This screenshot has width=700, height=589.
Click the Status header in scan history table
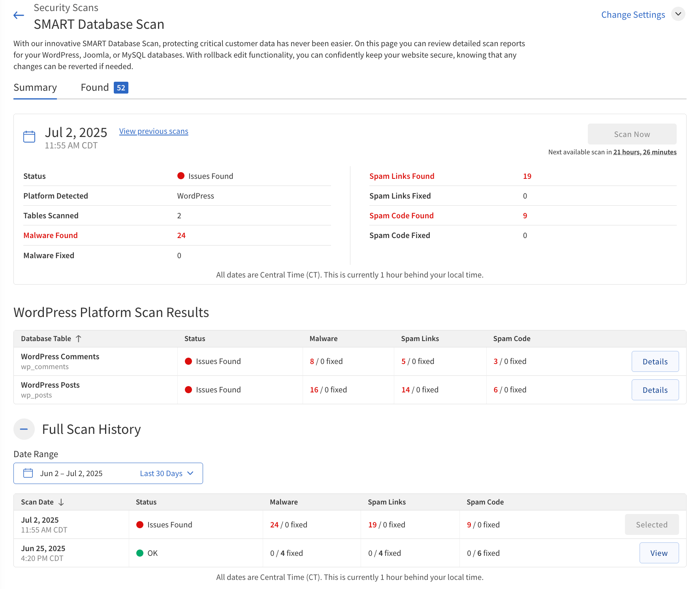tap(146, 502)
